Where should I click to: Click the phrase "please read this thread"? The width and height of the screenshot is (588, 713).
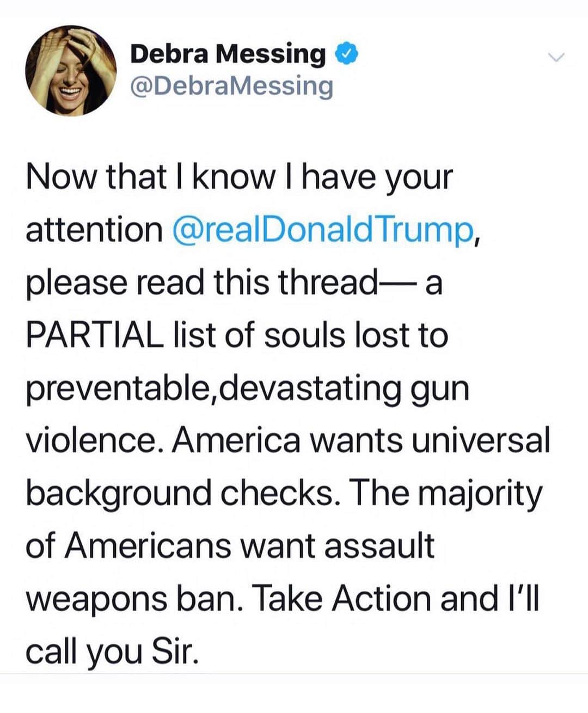click(x=200, y=282)
